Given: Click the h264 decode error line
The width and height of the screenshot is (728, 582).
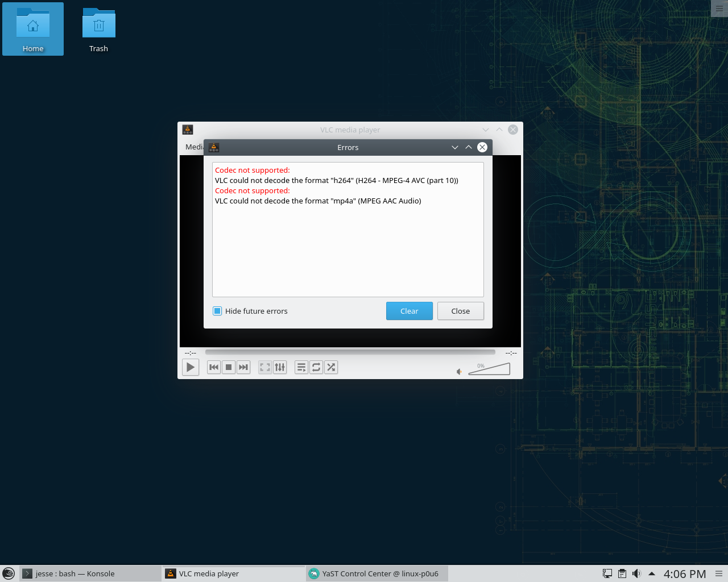Looking at the screenshot, I should pos(337,180).
